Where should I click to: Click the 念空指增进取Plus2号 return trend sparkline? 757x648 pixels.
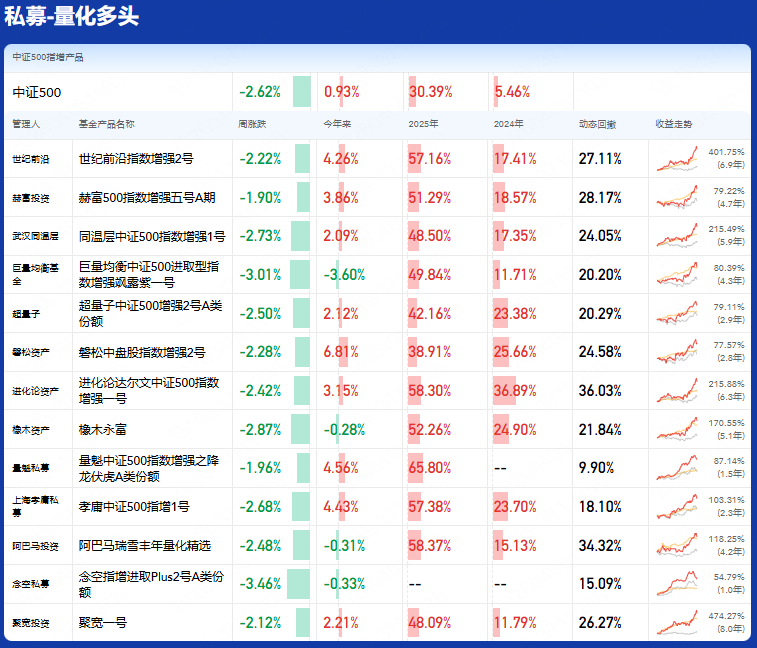[677, 584]
